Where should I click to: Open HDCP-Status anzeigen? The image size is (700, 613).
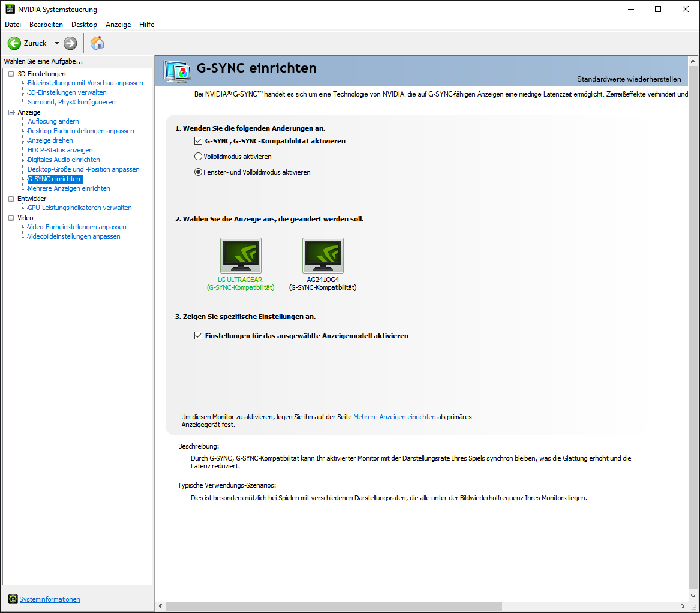tap(60, 150)
